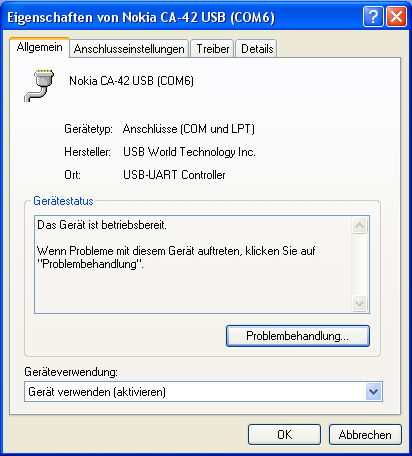Click the Hersteller value USB World Technology Inc.

(x=189, y=152)
